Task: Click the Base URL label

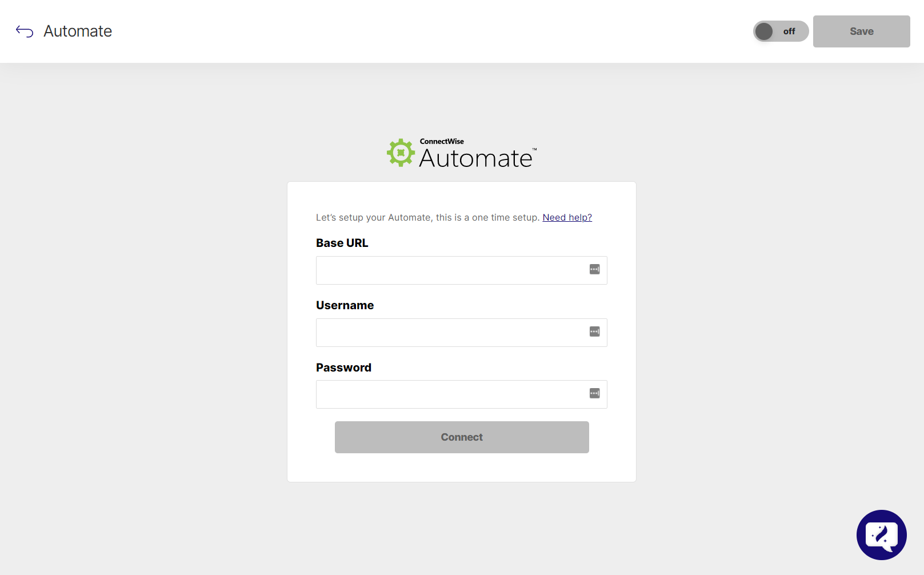Action: tap(342, 243)
